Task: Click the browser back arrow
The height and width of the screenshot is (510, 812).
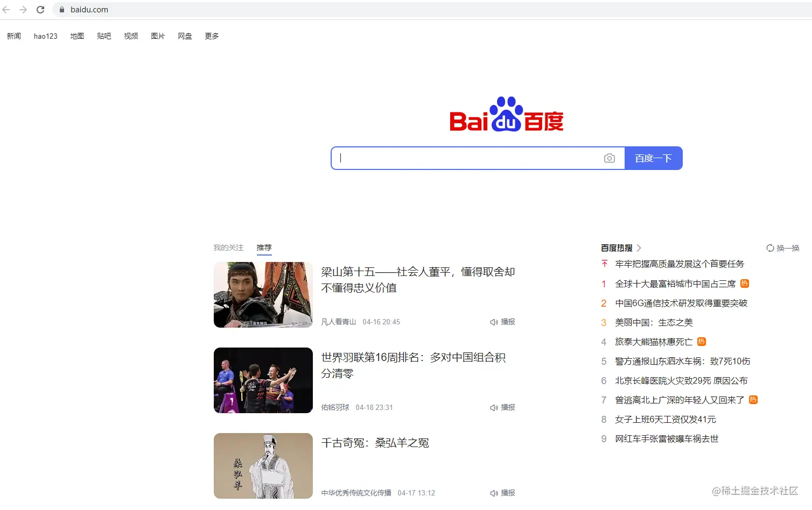Action: (x=6, y=10)
